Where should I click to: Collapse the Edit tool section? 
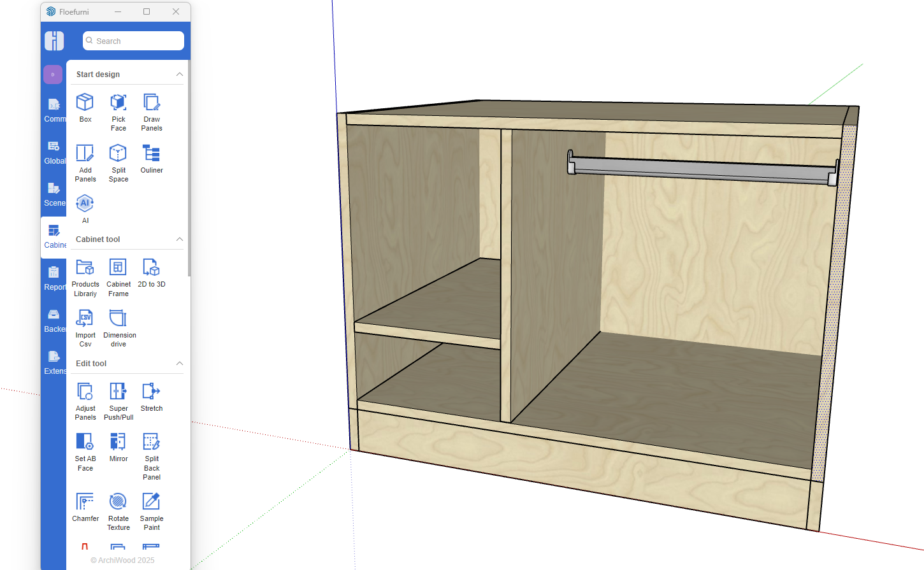pyautogui.click(x=179, y=364)
